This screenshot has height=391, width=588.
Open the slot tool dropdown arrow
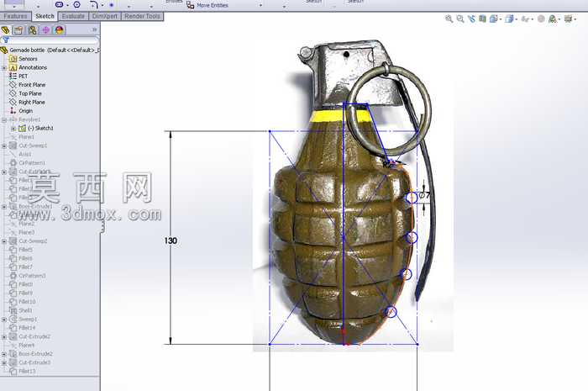point(67,5)
